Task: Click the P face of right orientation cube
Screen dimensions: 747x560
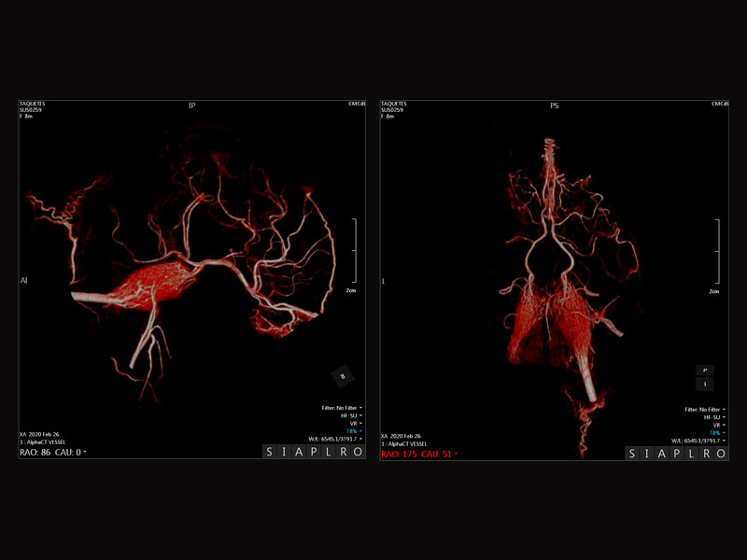Action: pos(705,371)
